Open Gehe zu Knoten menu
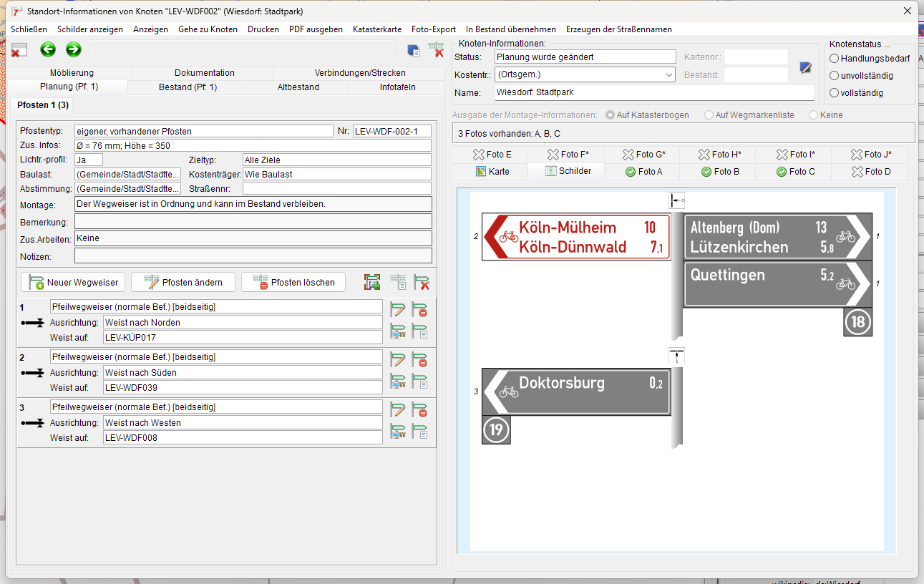 [208, 29]
